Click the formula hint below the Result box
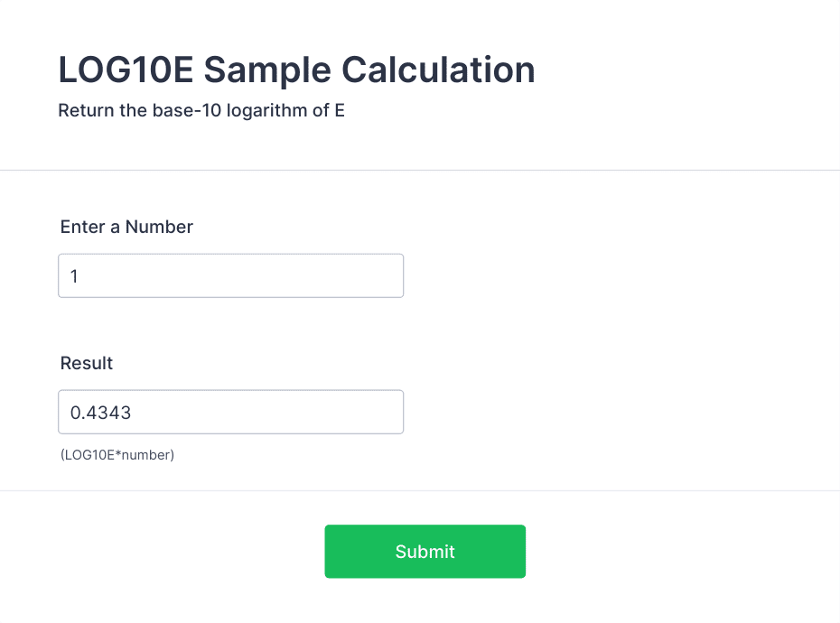The height and width of the screenshot is (623, 840). point(117,455)
